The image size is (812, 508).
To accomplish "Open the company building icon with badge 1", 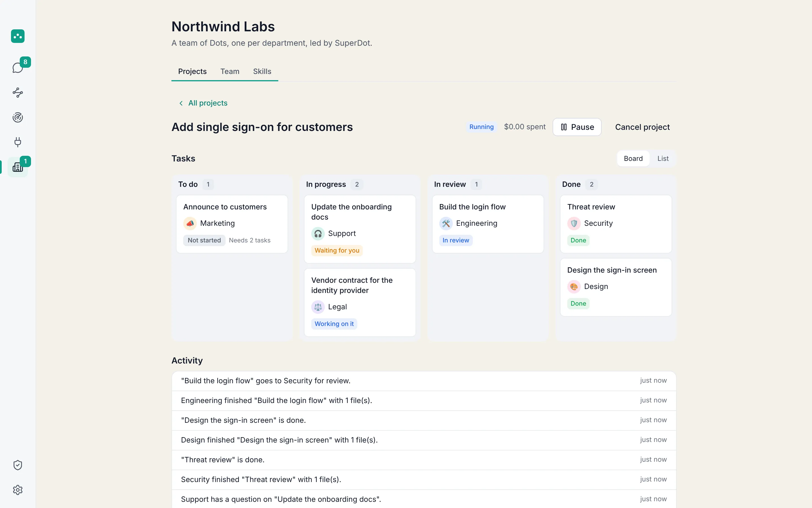I will (x=18, y=167).
